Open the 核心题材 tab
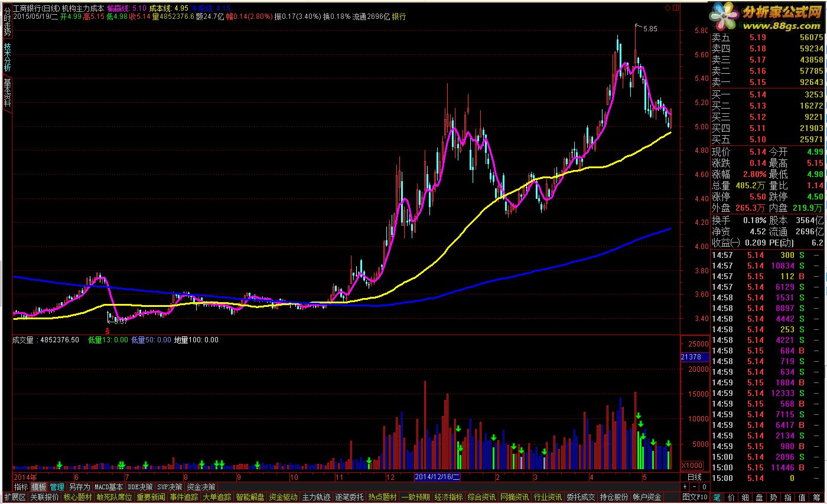The width and height of the screenshot is (827, 504). 77,497
